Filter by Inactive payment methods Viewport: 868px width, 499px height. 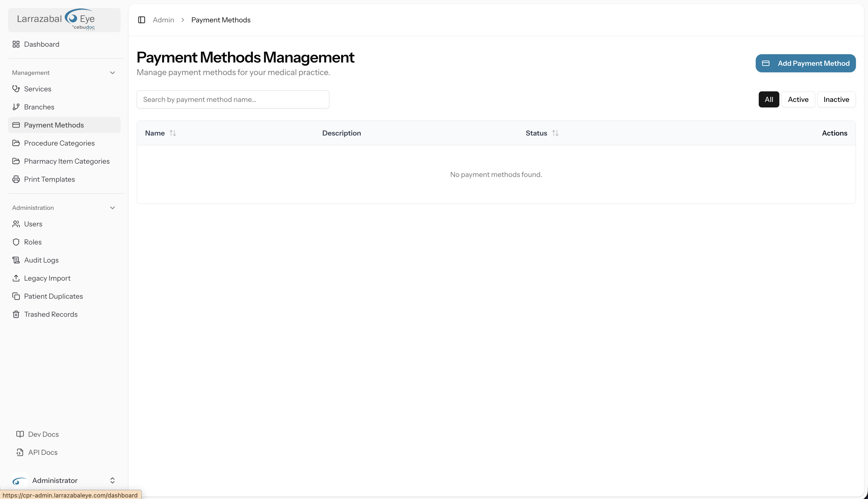[836, 99]
